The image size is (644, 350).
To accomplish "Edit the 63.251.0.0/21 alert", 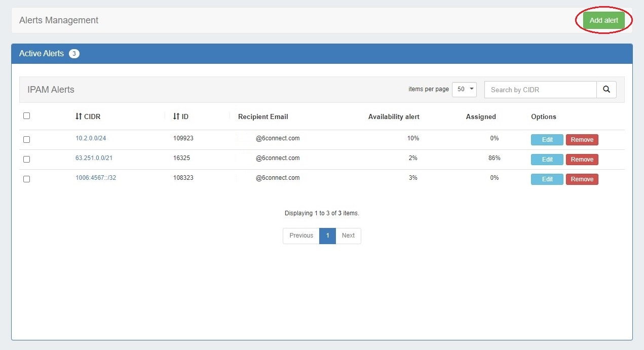I will tap(547, 160).
